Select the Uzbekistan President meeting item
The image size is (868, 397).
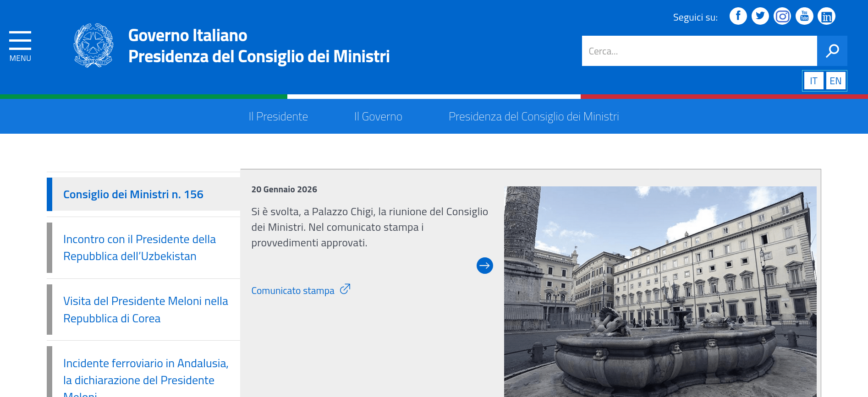click(139, 248)
